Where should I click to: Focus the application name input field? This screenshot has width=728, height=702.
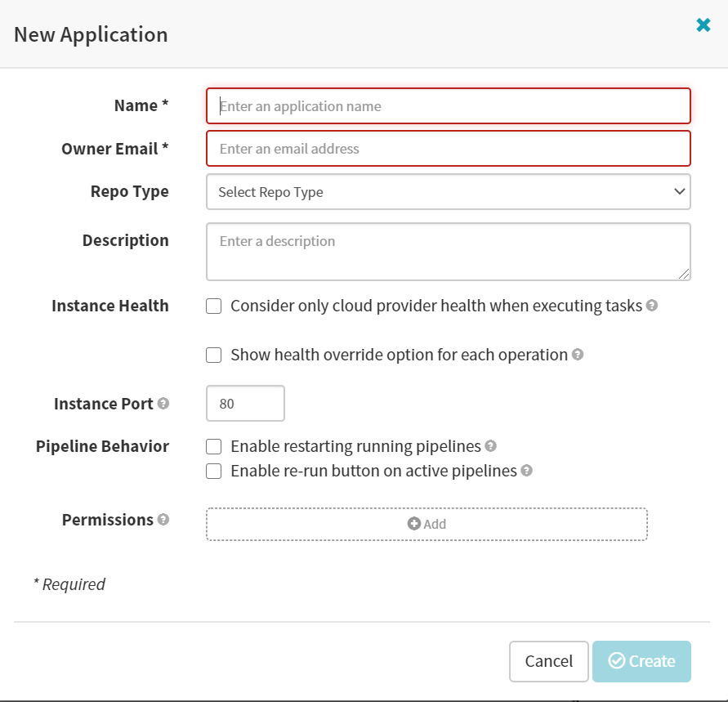[448, 106]
